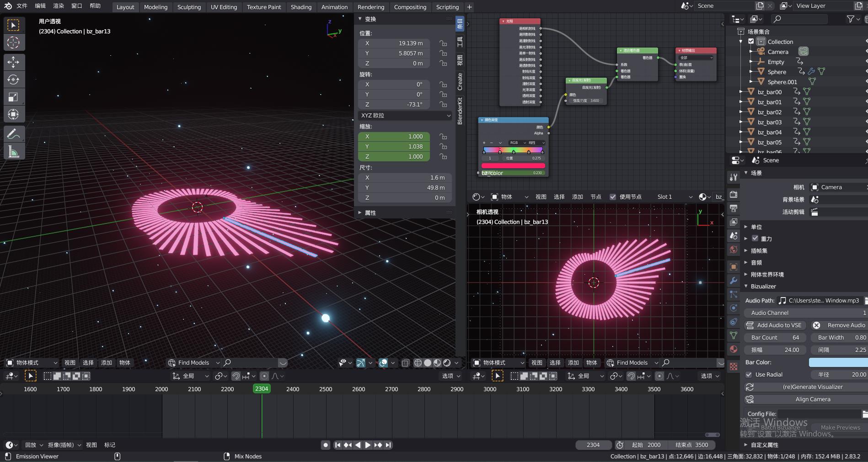
Task: Click the Align Camera button
Action: coord(813,399)
